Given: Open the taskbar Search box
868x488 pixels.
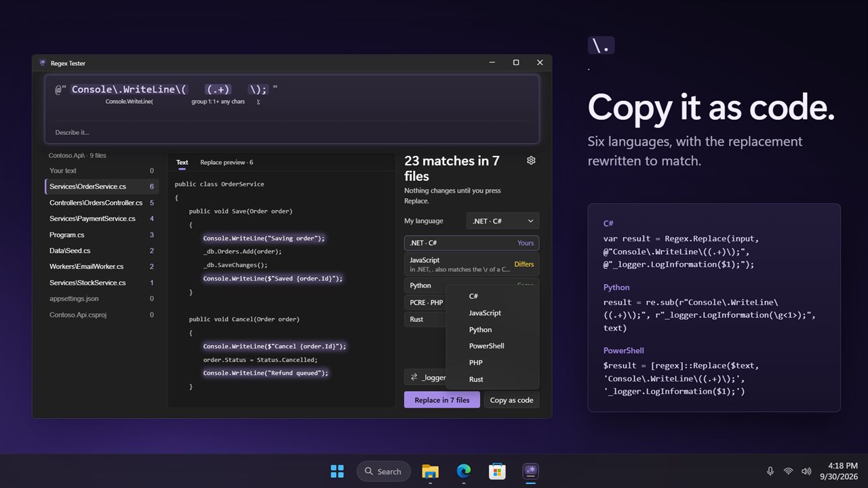Looking at the screenshot, I should coord(384,471).
